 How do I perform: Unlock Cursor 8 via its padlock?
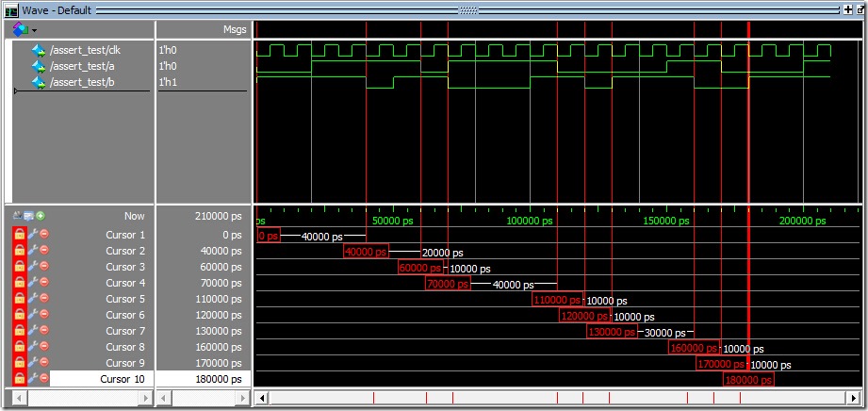(20, 347)
